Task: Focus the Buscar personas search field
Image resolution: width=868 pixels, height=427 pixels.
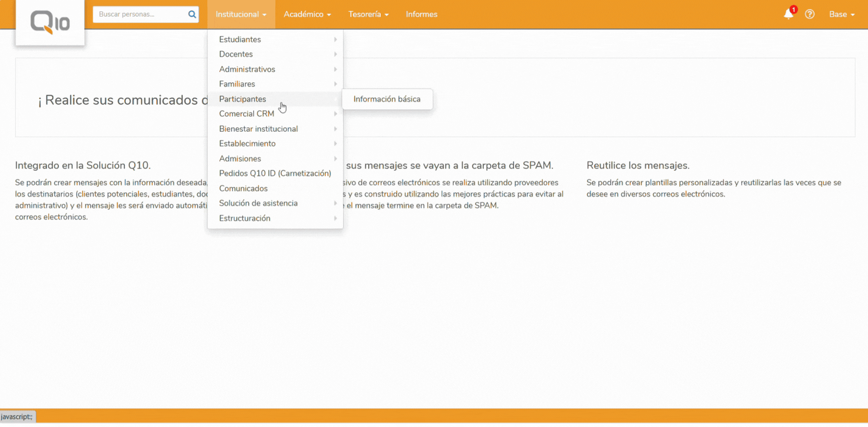Action: (139, 14)
